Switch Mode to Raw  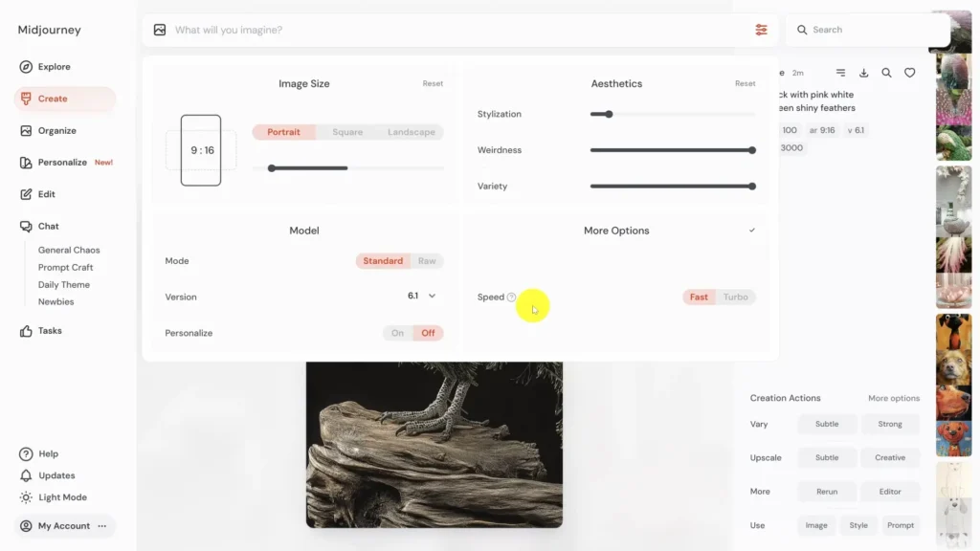tap(427, 261)
